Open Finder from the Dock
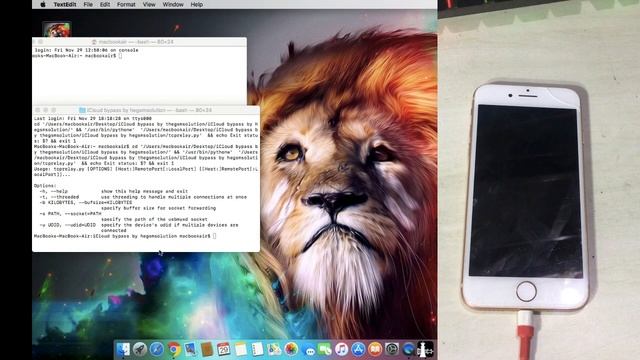This screenshot has width=640, height=360. coord(123,349)
